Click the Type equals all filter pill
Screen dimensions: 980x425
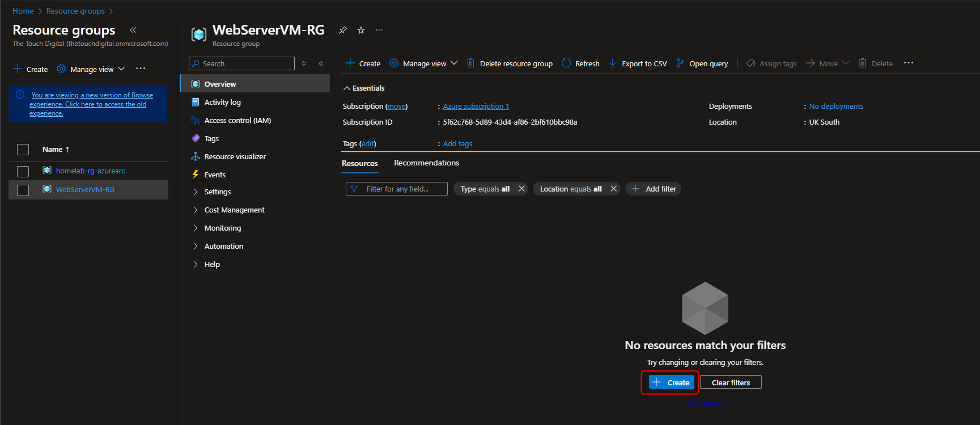(x=485, y=189)
